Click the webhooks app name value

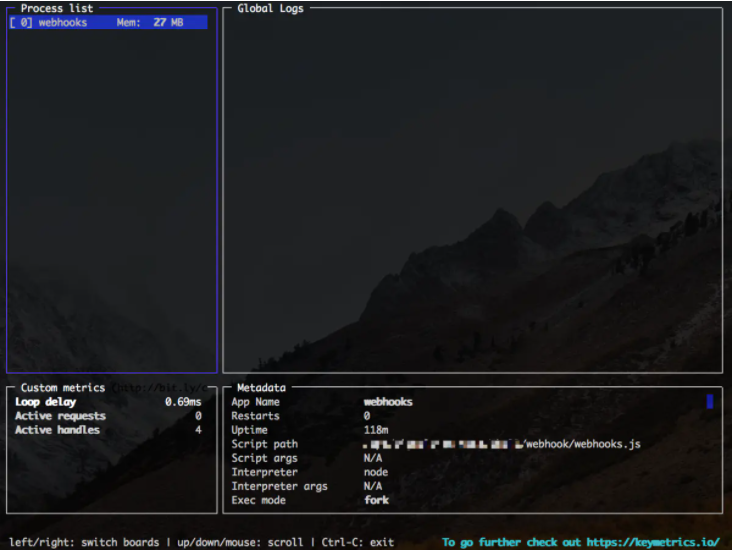pos(388,402)
